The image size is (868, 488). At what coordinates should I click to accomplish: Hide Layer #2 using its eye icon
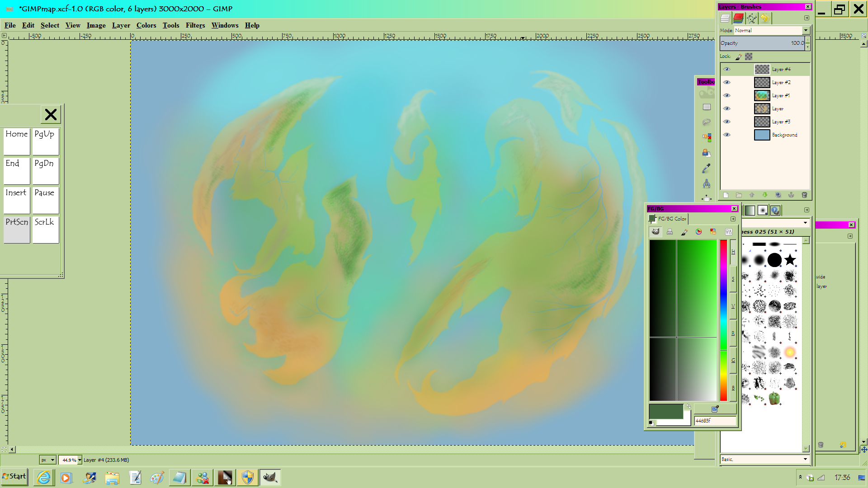727,82
